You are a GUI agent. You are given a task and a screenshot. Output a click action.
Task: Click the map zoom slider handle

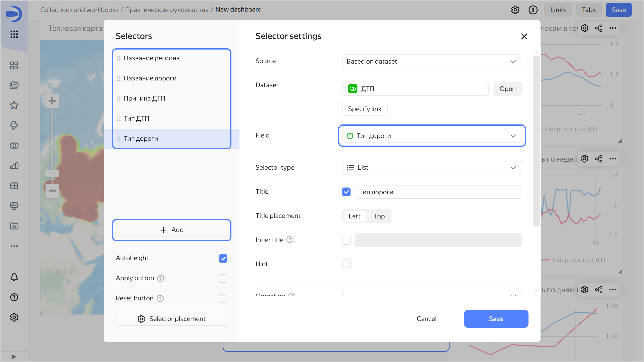click(x=52, y=173)
